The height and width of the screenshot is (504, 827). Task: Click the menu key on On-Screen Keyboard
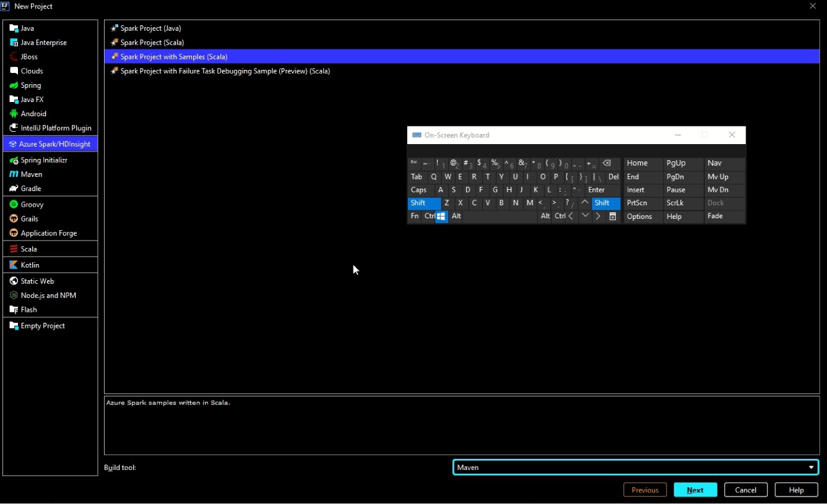coord(613,216)
